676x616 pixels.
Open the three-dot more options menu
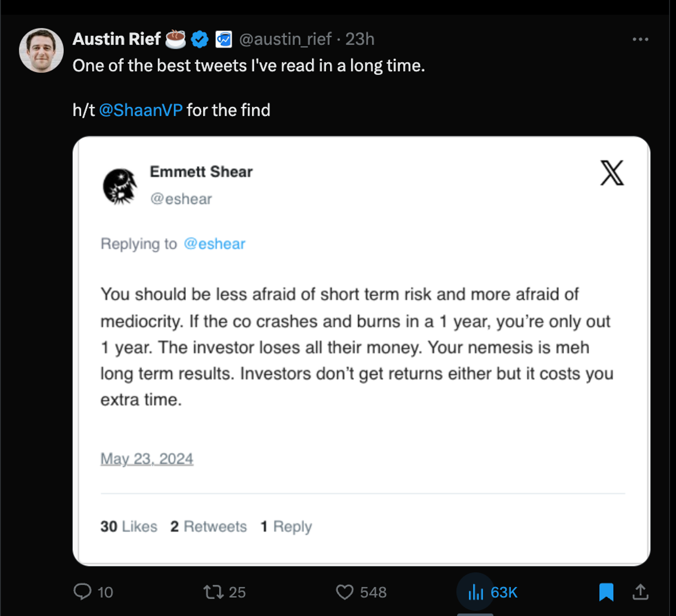(x=640, y=39)
